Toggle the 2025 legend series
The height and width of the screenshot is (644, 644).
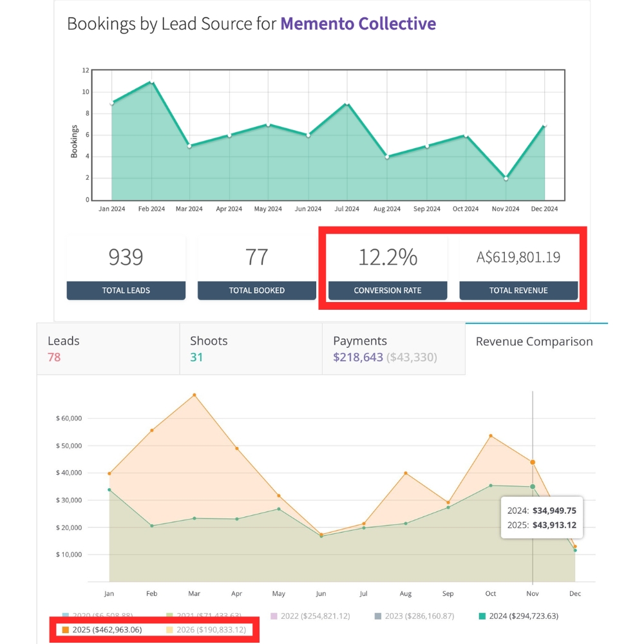click(102, 630)
